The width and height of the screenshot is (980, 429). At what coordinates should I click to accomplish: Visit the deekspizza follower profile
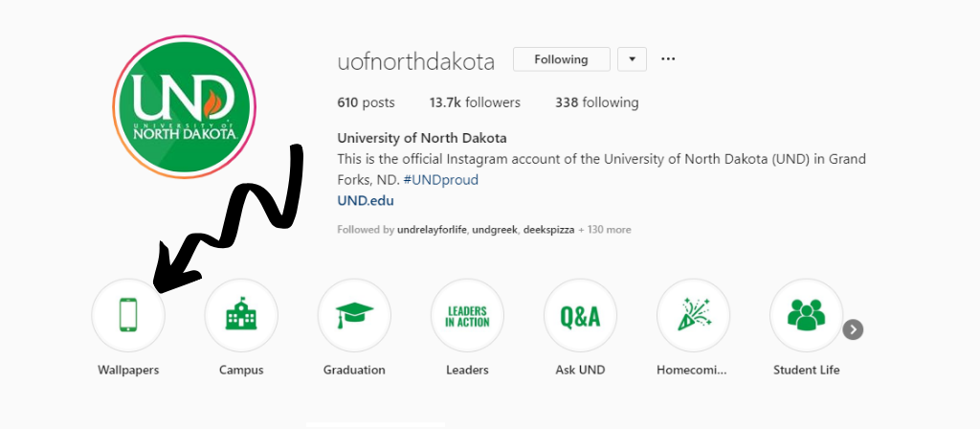coord(549,230)
